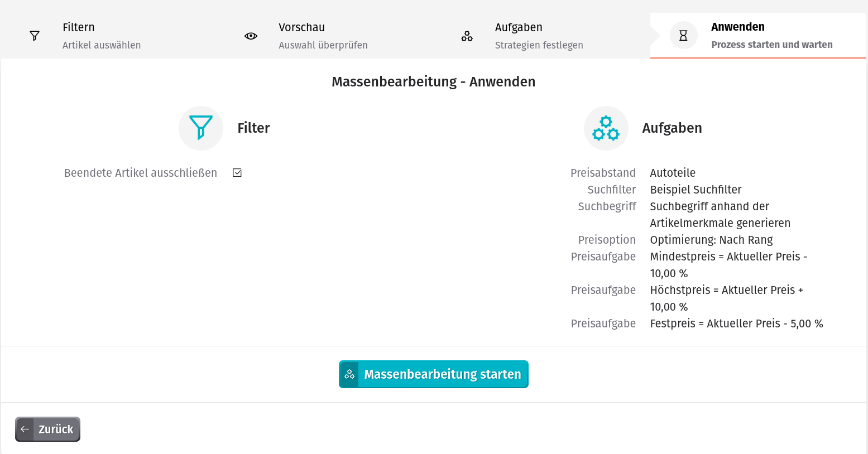This screenshot has width=868, height=454.
Task: Click the Suchbegriff label
Action: [607, 206]
